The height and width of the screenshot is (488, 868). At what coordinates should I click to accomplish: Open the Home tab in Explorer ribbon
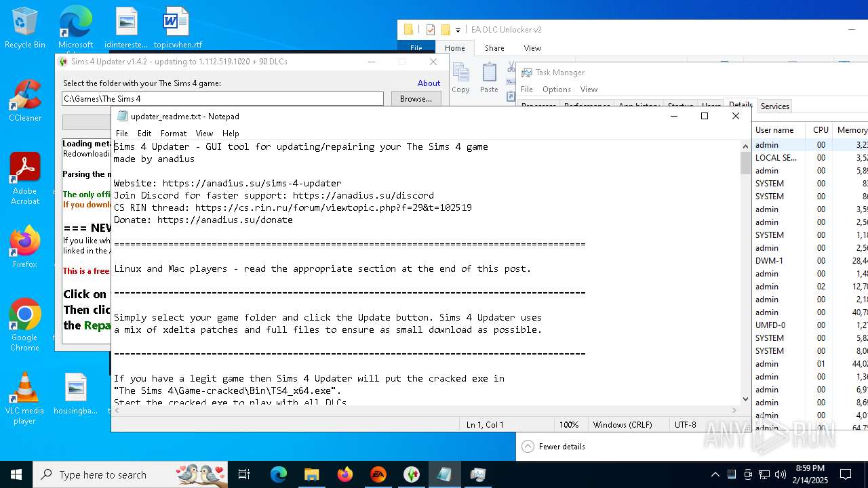coord(455,48)
